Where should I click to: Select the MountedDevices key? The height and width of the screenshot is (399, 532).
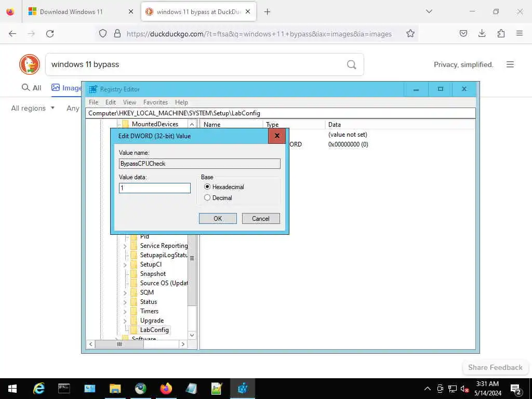coord(155,124)
